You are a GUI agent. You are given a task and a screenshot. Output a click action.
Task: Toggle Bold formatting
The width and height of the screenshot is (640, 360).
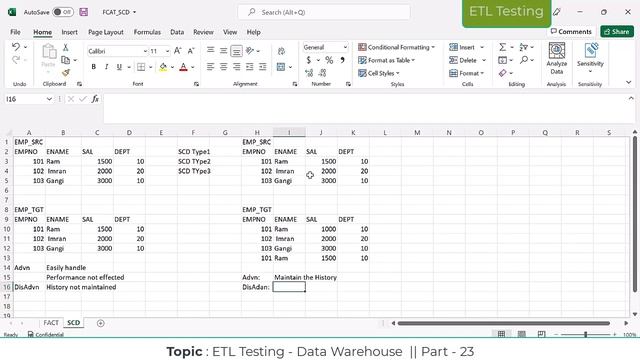click(93, 67)
